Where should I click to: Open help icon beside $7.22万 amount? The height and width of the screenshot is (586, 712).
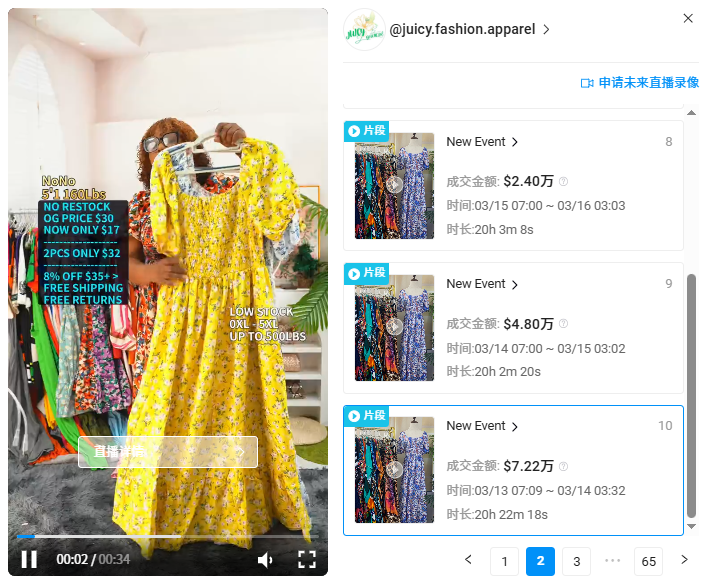(564, 466)
